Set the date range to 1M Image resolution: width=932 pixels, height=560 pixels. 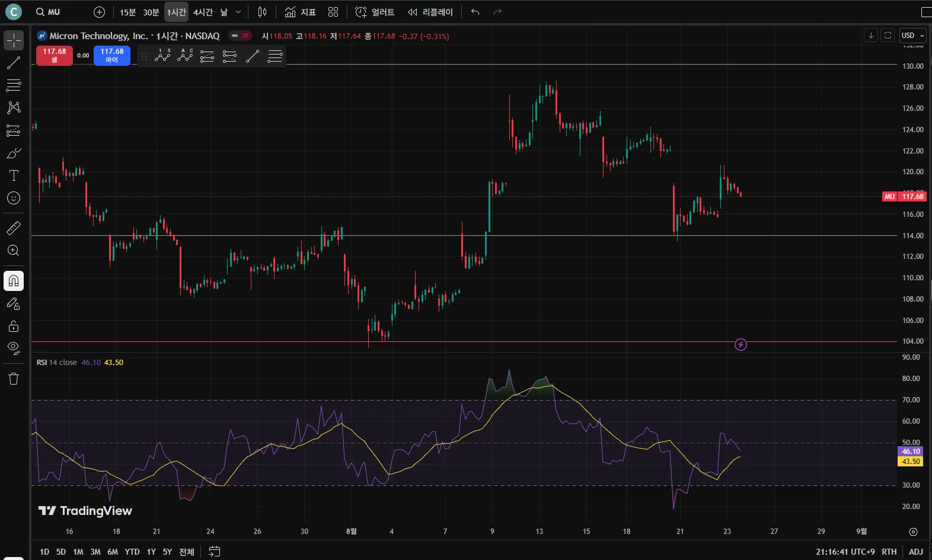tap(78, 552)
